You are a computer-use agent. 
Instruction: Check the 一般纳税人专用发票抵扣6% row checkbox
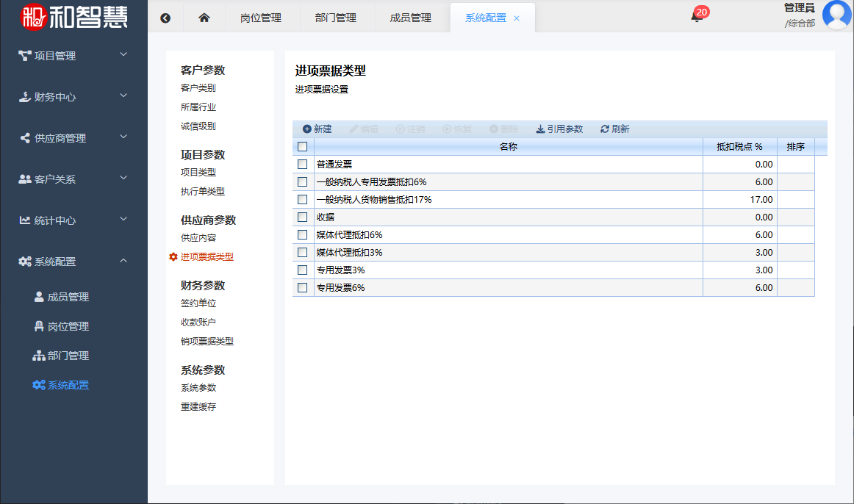tap(303, 181)
